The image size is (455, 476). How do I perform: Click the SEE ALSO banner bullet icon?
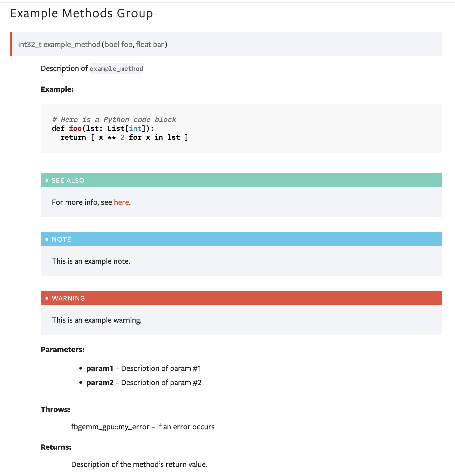(x=47, y=180)
